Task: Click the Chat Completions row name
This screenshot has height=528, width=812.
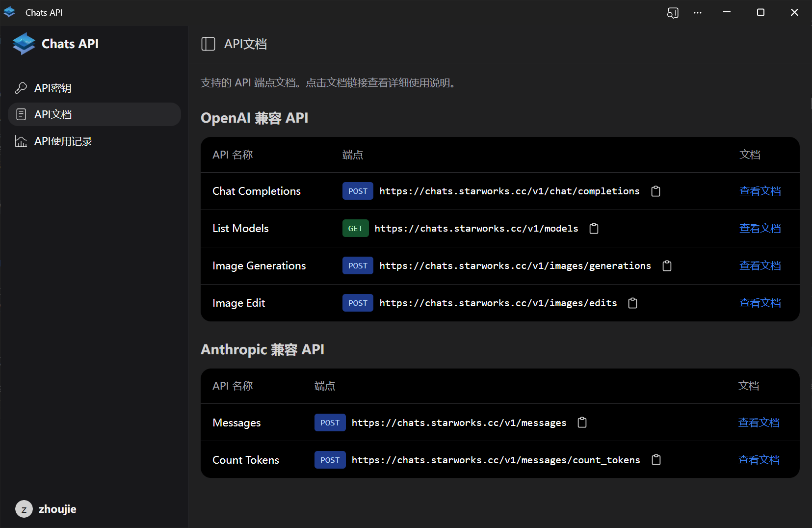Action: [257, 191]
